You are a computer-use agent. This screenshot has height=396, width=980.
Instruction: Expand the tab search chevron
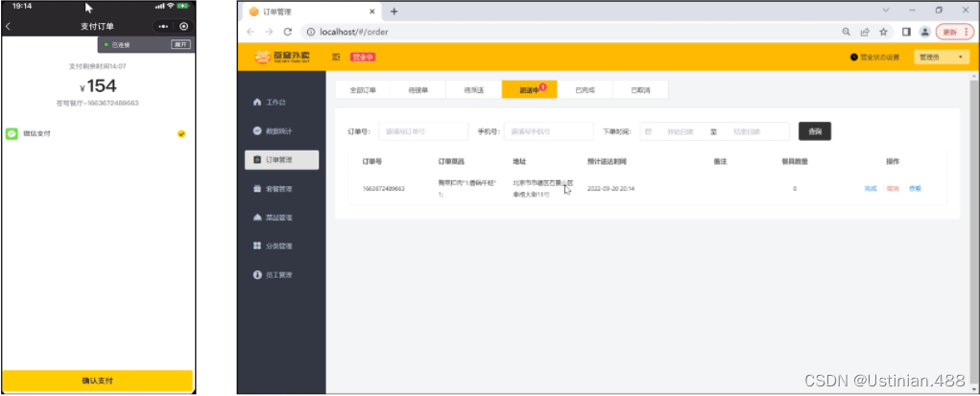click(886, 10)
